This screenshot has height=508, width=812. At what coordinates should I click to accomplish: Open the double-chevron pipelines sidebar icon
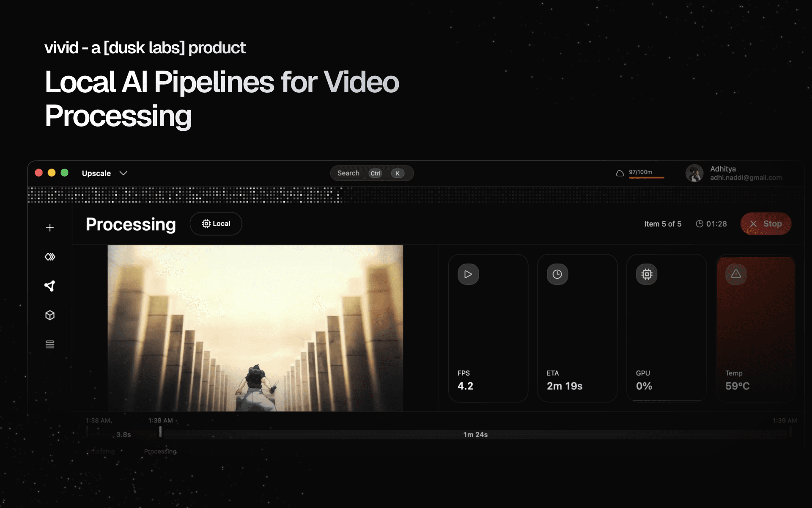coord(50,257)
